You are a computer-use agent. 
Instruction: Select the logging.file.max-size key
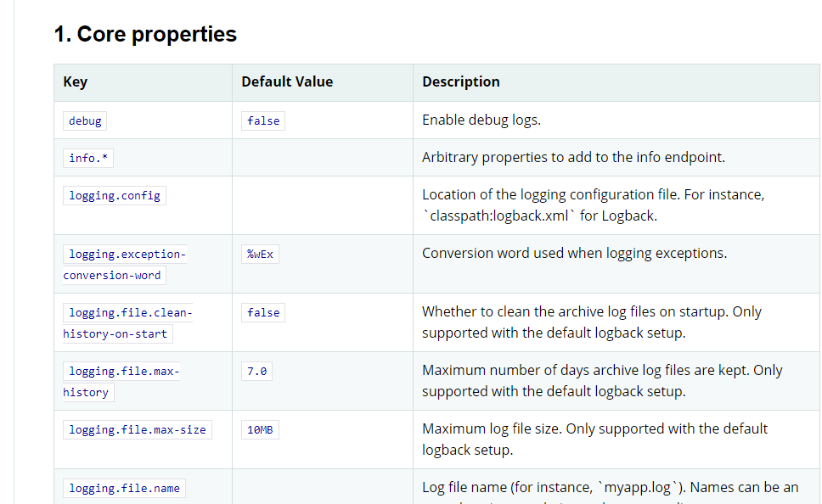click(x=138, y=430)
